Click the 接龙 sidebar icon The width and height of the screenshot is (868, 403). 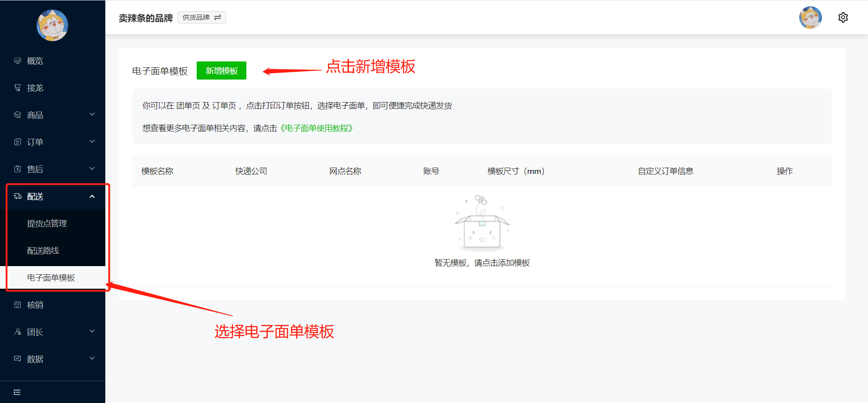point(18,88)
